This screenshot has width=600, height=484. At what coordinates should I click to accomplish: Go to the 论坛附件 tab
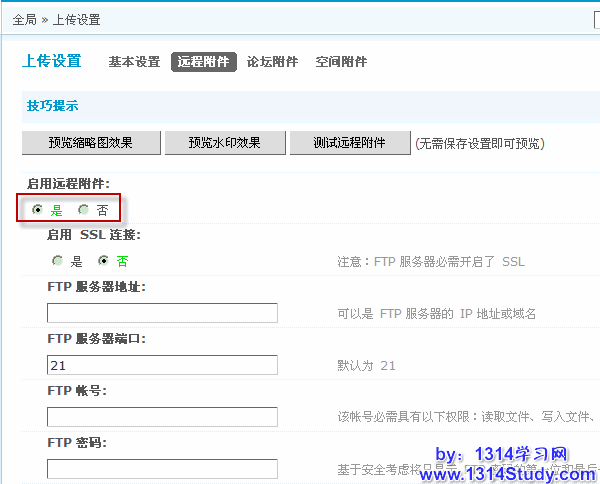272,62
